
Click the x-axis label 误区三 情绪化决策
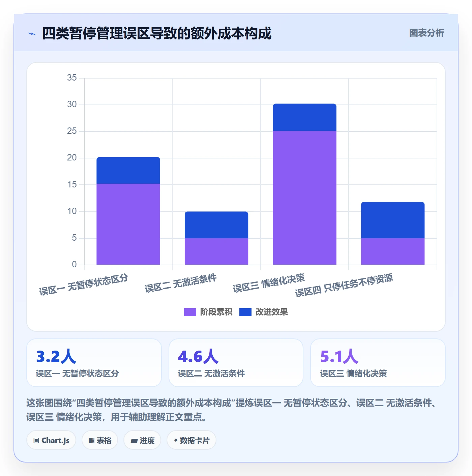(x=269, y=283)
